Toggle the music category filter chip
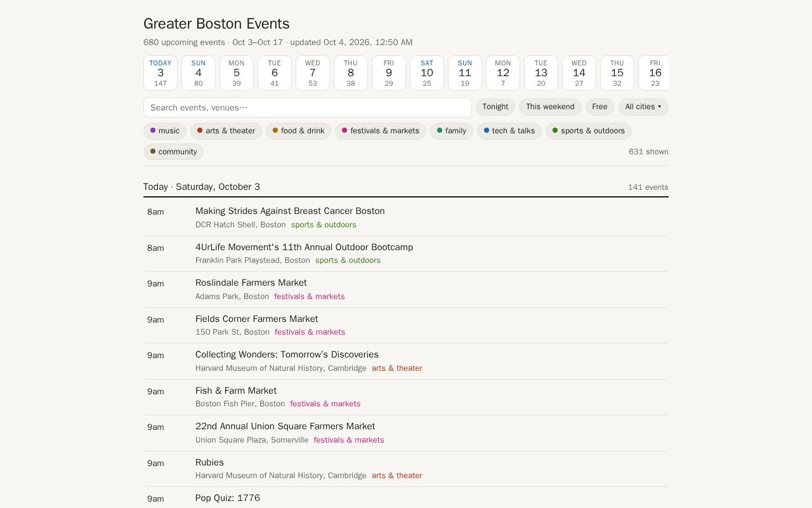This screenshot has width=812, height=508. point(165,131)
